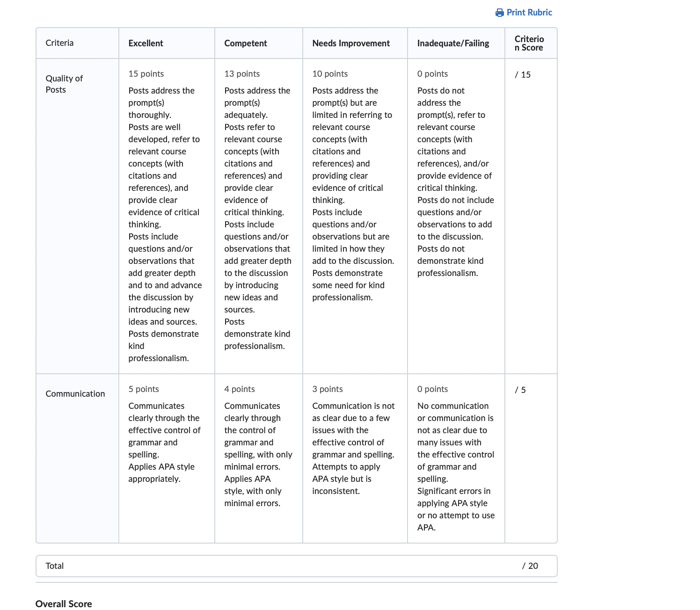Choose the 15 points Excellent level for Quality of Posts

click(x=167, y=216)
